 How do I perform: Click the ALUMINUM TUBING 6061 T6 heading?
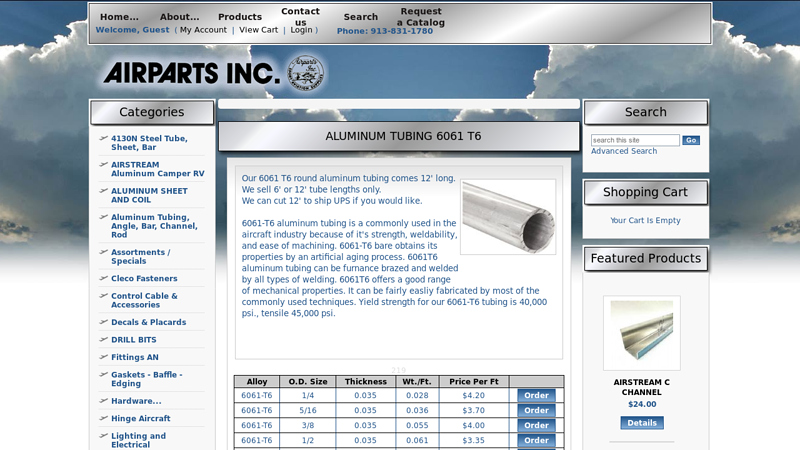coord(403,136)
